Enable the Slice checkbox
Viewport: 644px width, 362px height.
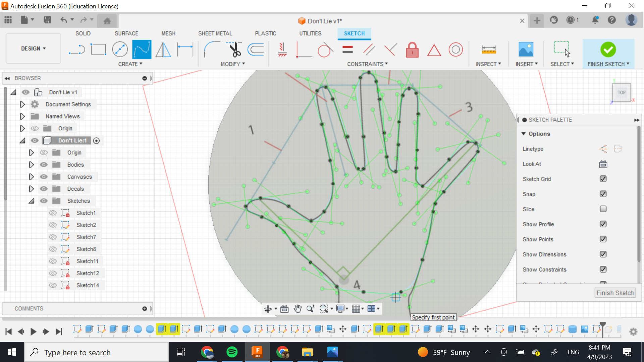(x=603, y=209)
